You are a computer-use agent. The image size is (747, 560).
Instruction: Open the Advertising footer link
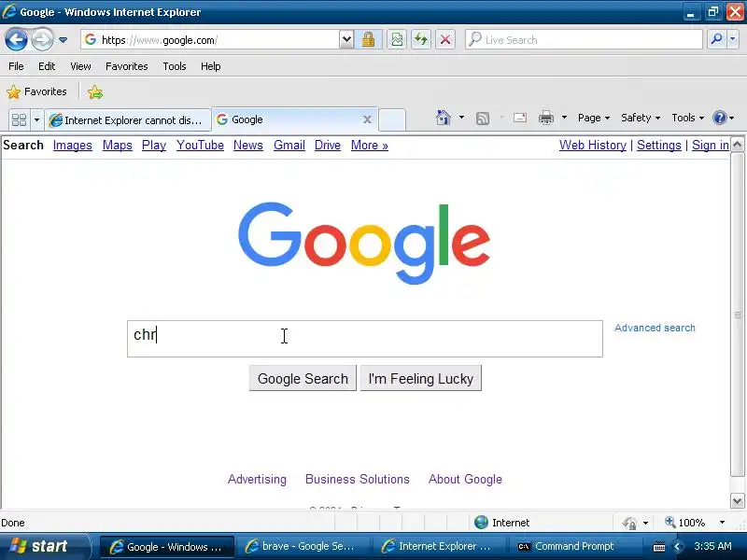[258, 479]
